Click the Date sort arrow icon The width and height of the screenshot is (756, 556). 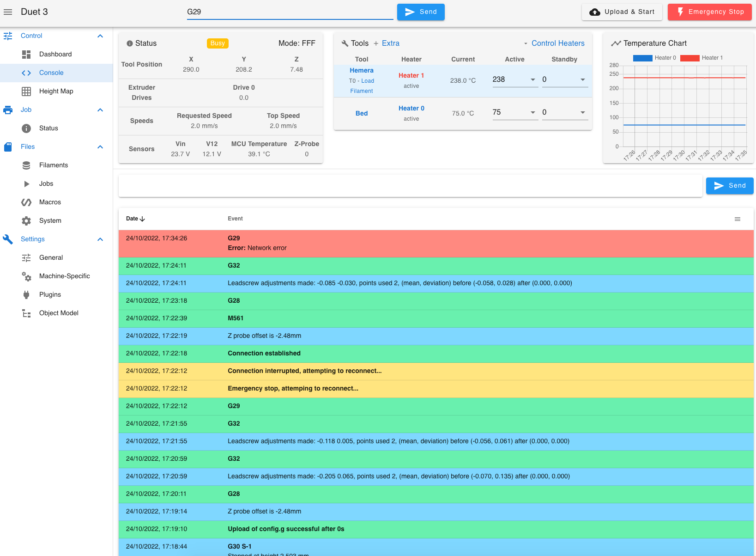pyautogui.click(x=142, y=219)
